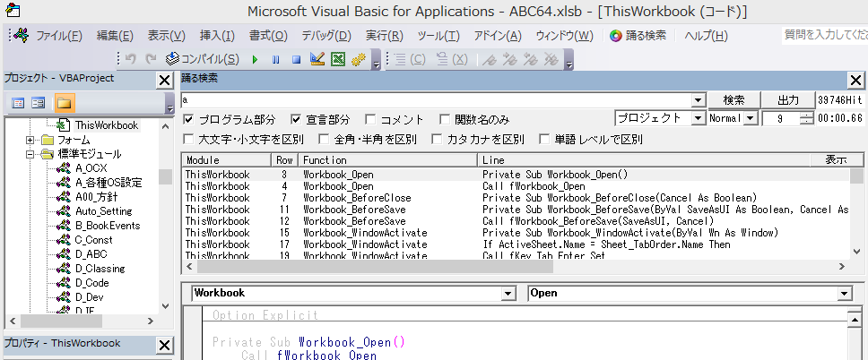The image size is (868, 360).
Task: Click the first of four greyed-out bookmark icons
Action: click(x=489, y=60)
